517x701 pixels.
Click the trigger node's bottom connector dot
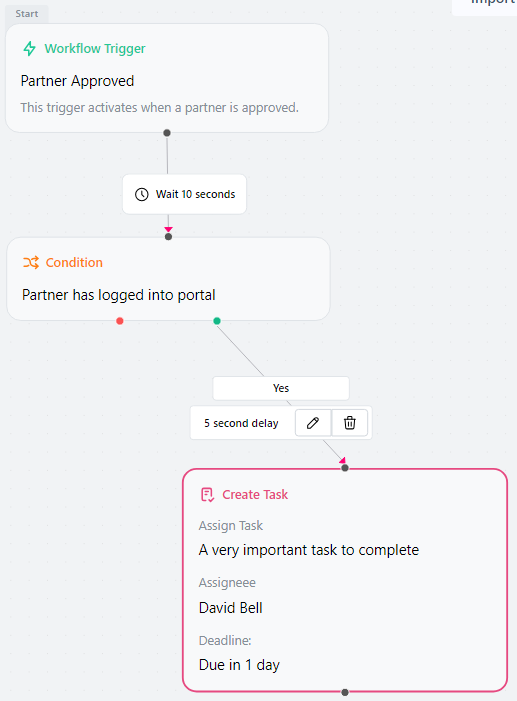[167, 133]
